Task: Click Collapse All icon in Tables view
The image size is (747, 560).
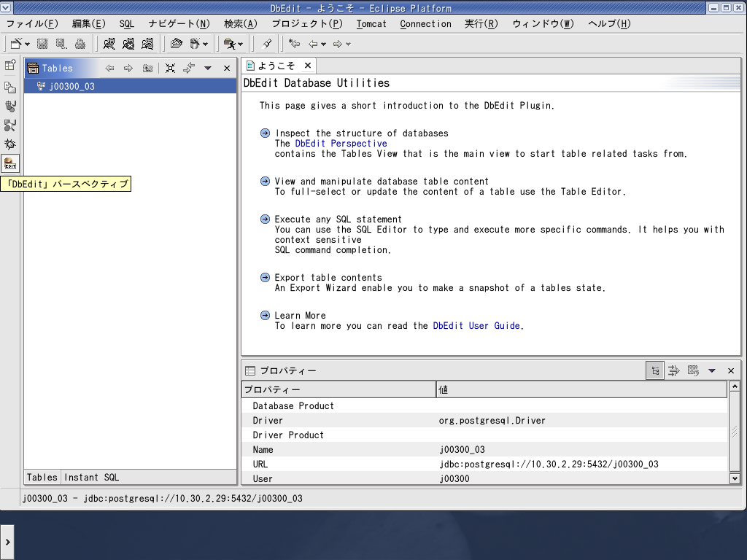Action: point(170,68)
